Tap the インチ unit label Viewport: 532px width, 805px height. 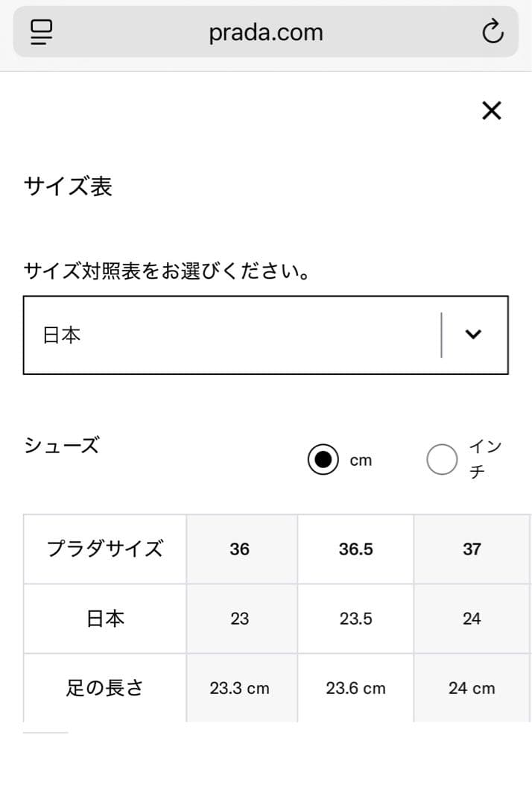[x=485, y=459]
